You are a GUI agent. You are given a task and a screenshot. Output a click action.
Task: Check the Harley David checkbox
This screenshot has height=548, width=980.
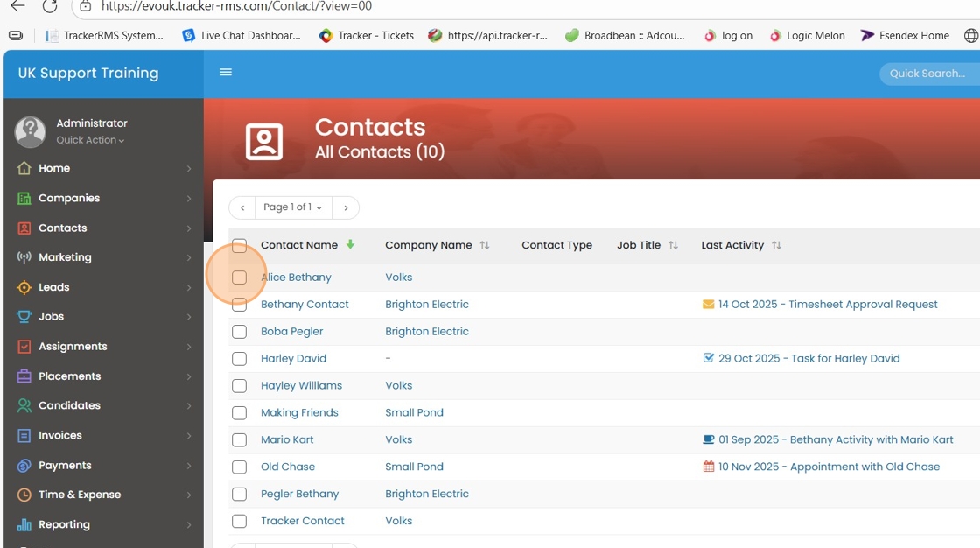point(240,359)
